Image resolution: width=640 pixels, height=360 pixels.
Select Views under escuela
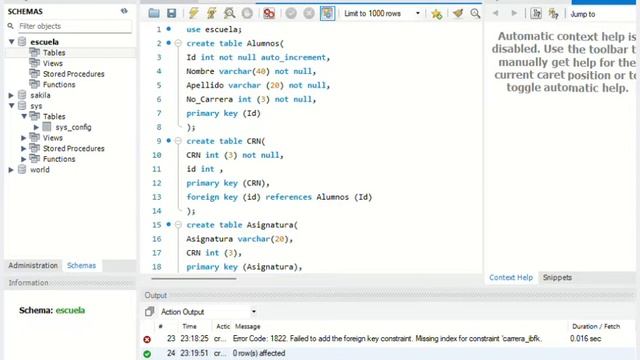[53, 63]
